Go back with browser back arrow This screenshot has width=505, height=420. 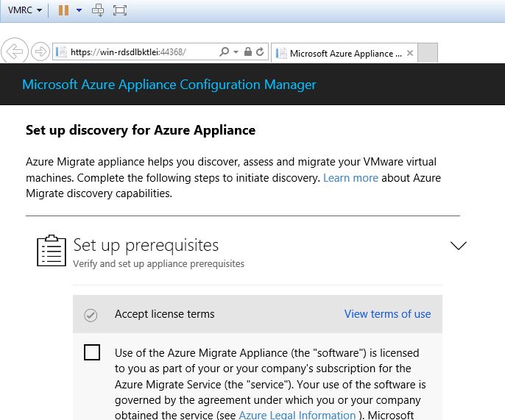[15, 51]
